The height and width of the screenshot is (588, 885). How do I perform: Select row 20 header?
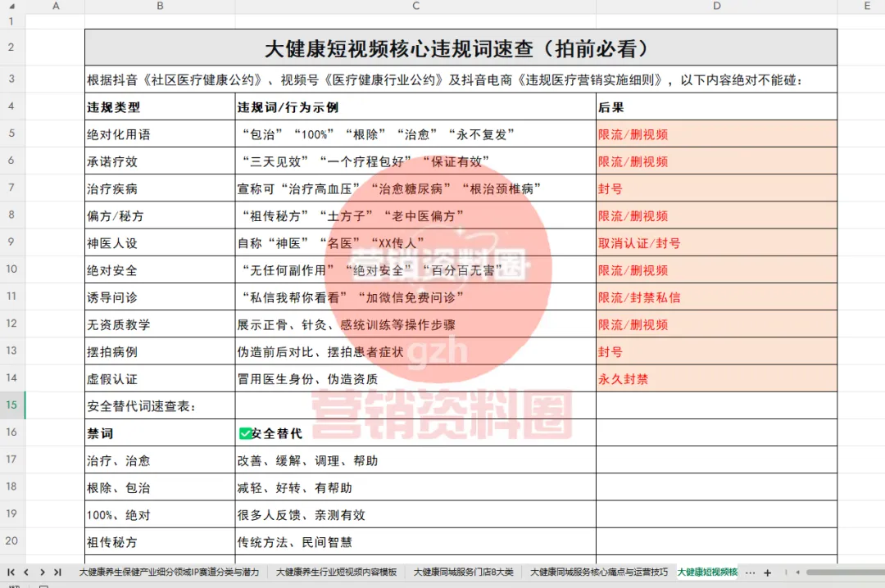pyautogui.click(x=11, y=541)
